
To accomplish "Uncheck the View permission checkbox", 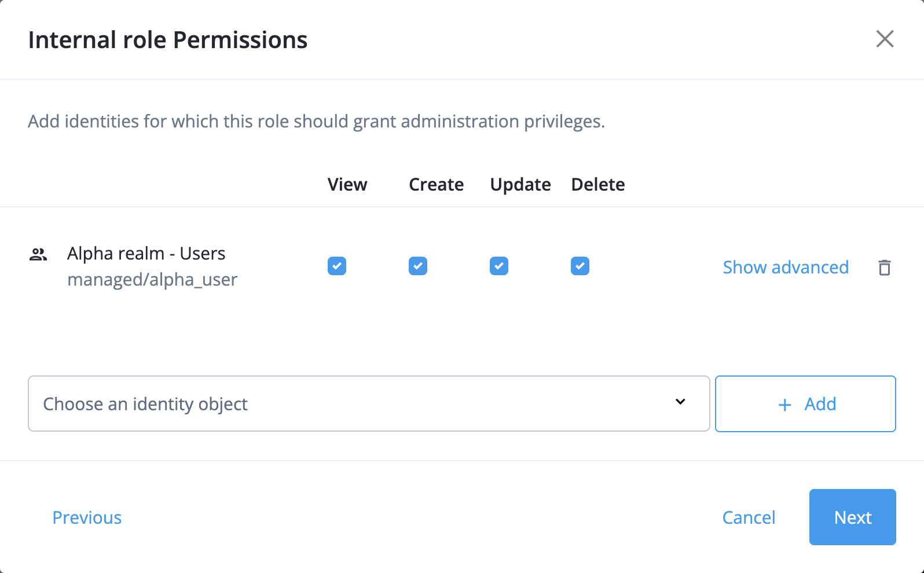I will coord(336,266).
